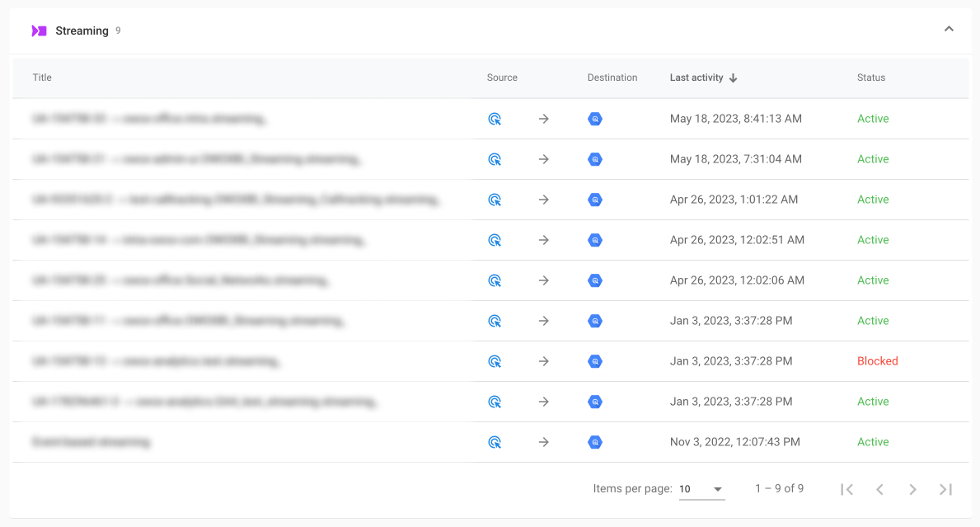980x527 pixels.
Task: Click destination icon in Nov 3, 2022 row
Action: [x=595, y=442]
